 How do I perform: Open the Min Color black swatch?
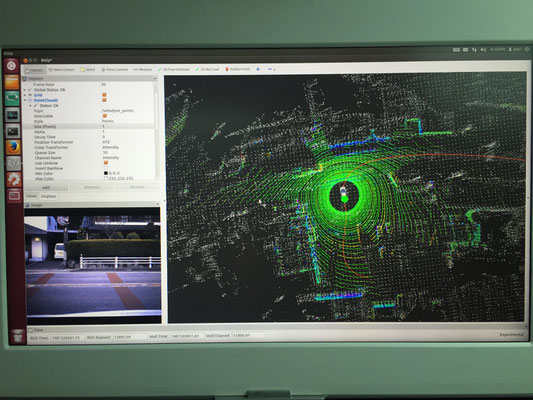(x=105, y=173)
